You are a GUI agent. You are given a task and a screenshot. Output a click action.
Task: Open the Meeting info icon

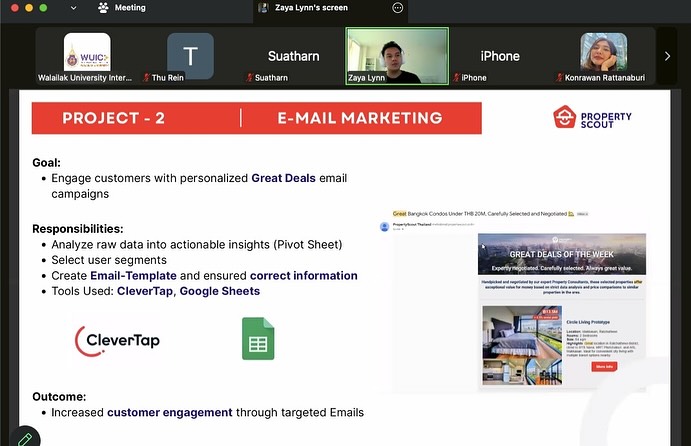[103, 8]
